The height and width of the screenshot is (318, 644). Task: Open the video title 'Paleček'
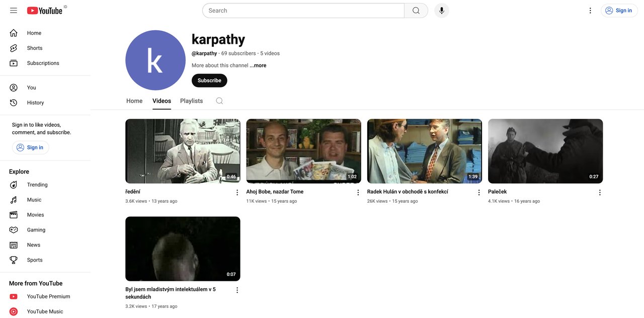pyautogui.click(x=497, y=192)
